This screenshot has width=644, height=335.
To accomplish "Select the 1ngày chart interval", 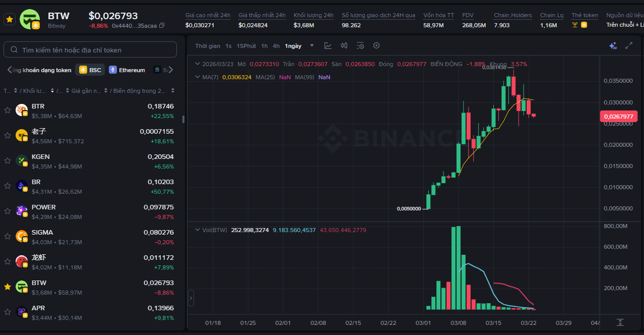I will pos(293,46).
